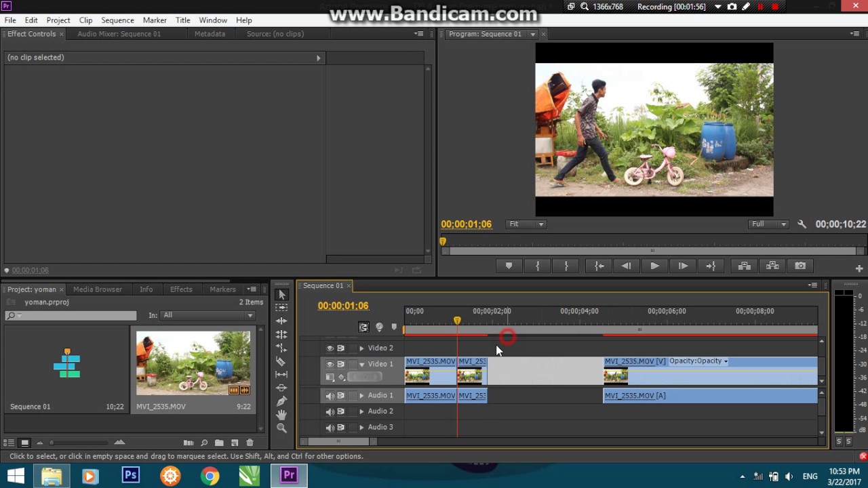Screen dimensions: 868x488
Task: Toggle Video 2 track visibility eye
Action: click(330, 348)
